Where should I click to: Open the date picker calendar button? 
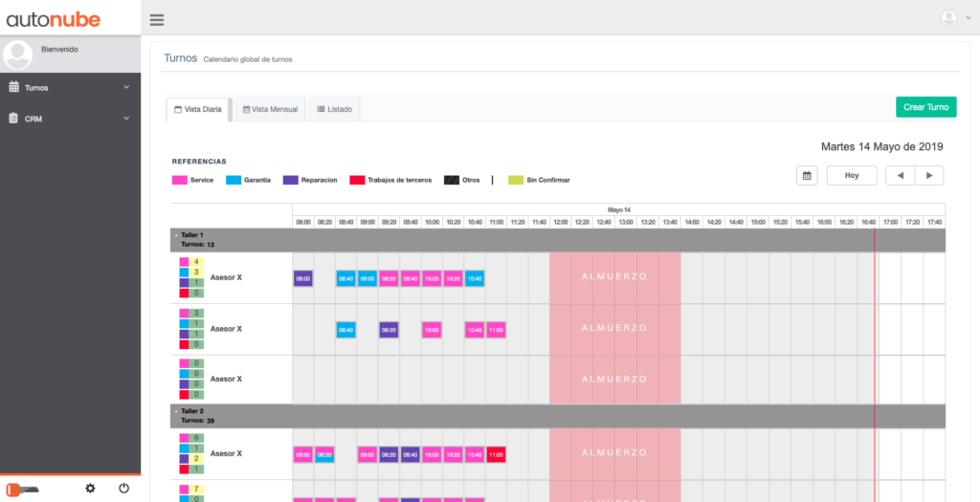click(806, 175)
